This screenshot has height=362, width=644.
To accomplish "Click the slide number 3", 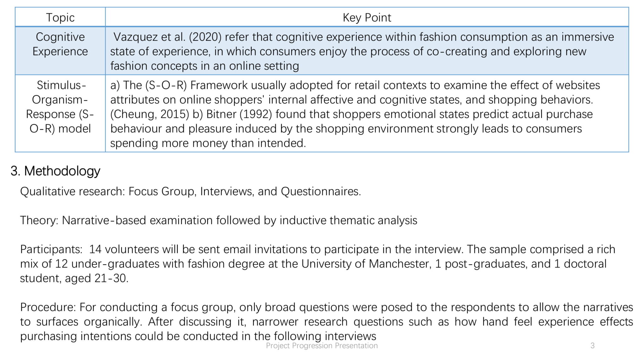I will (592, 346).
